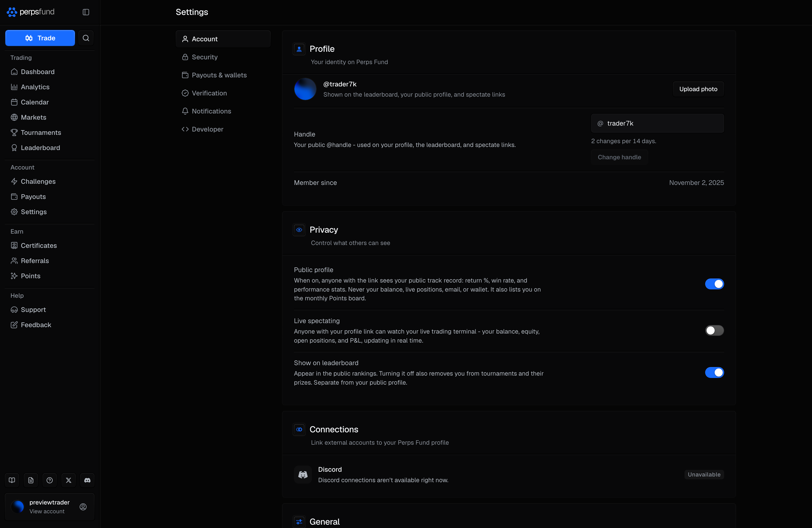Open Challenges in the sidebar
The width and height of the screenshot is (812, 528).
49,181
